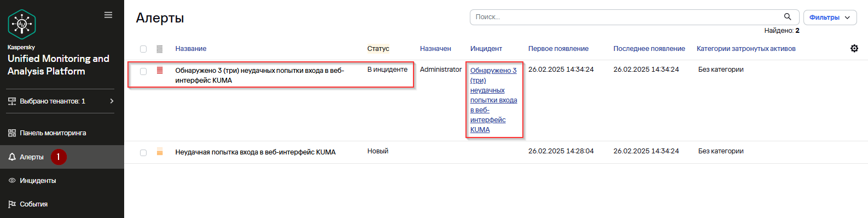
Task: Open the Фильтры dropdown
Action: 830,17
